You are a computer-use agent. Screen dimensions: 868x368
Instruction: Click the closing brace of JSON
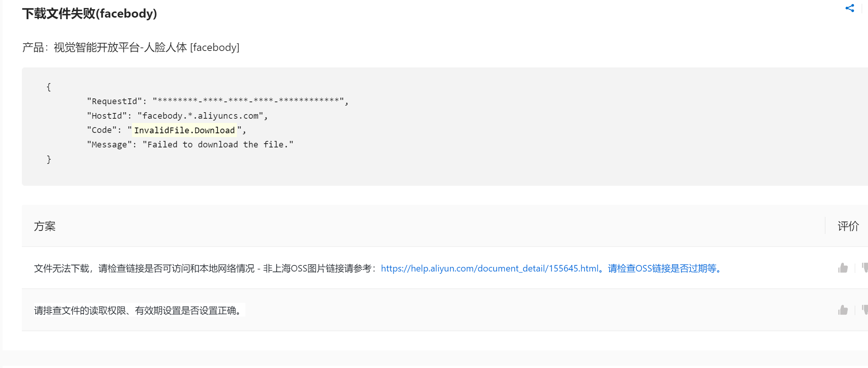(x=49, y=159)
